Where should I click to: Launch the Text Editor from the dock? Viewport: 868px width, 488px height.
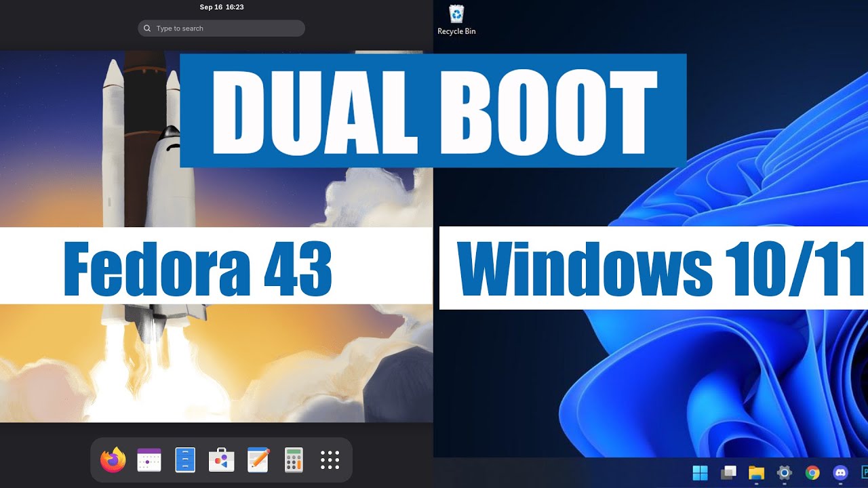[258, 460]
